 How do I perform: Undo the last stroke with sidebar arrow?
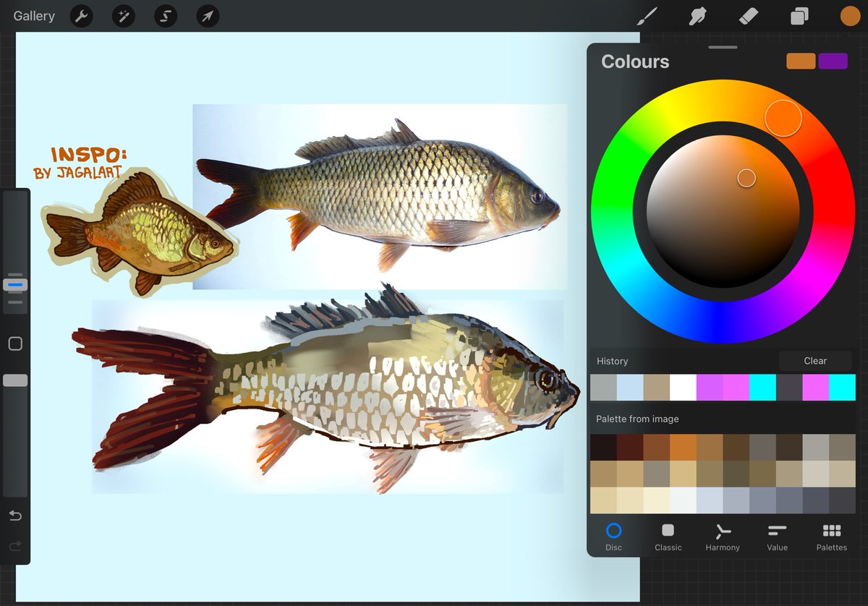click(x=15, y=516)
